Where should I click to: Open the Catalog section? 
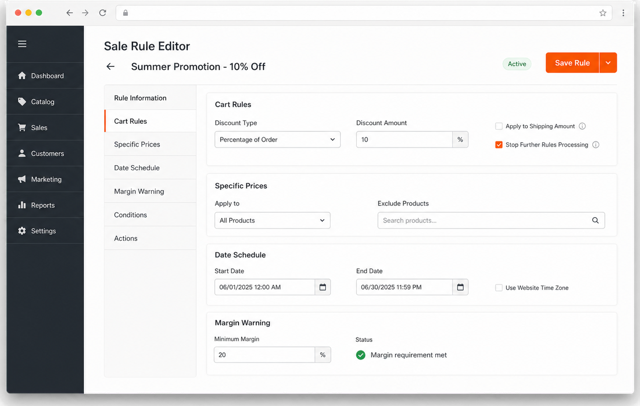click(45, 102)
